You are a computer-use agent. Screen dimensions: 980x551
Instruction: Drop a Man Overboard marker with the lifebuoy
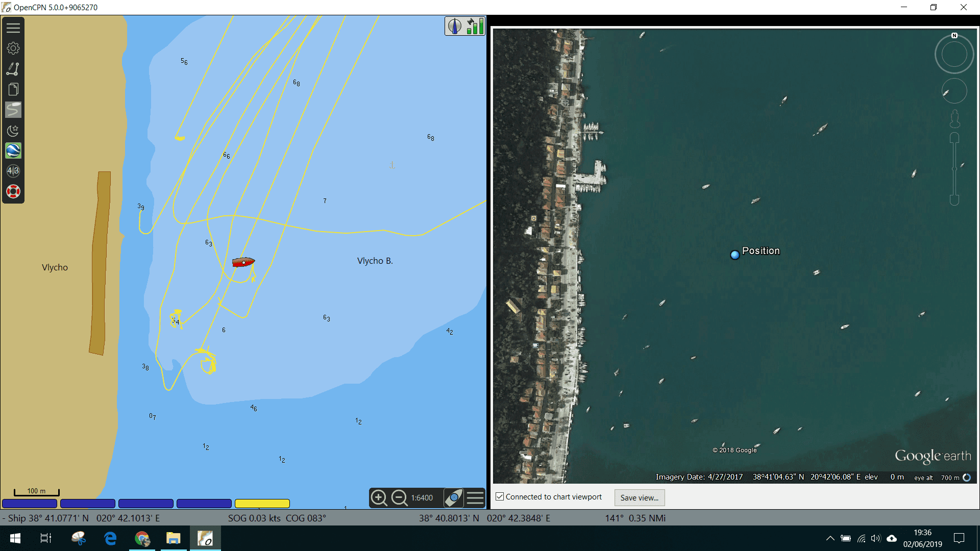click(13, 191)
